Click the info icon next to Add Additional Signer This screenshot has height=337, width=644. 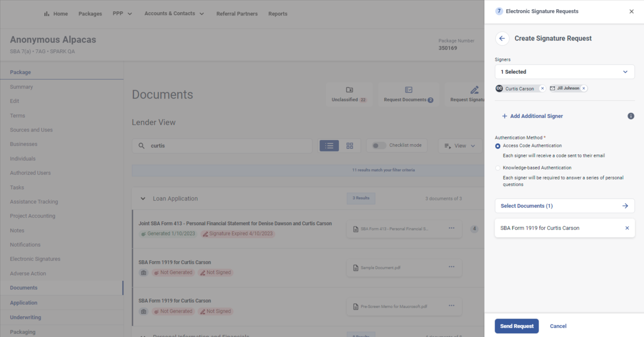pos(631,116)
